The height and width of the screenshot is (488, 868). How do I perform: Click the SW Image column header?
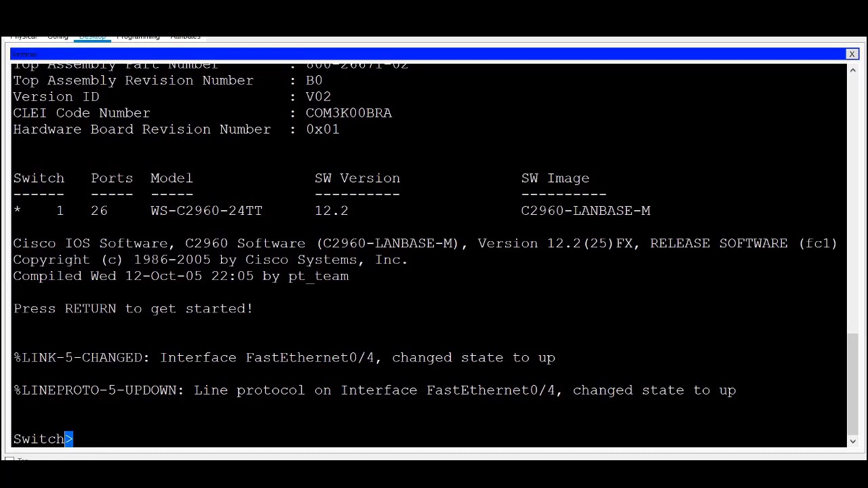[555, 178]
